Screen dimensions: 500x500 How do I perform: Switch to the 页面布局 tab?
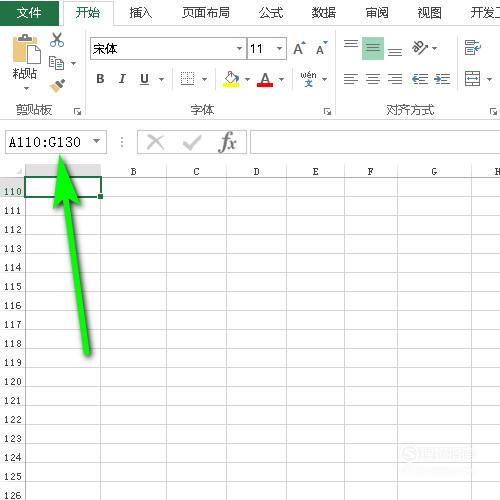click(x=206, y=13)
